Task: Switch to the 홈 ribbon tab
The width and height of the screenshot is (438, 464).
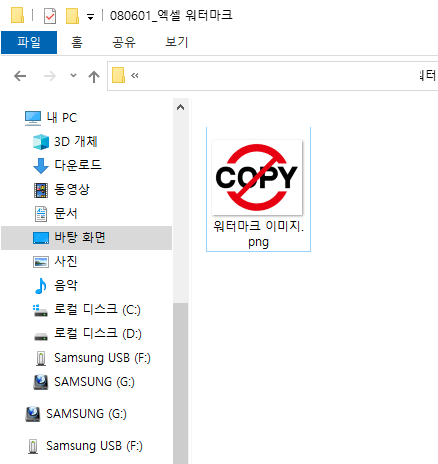Action: click(x=77, y=42)
